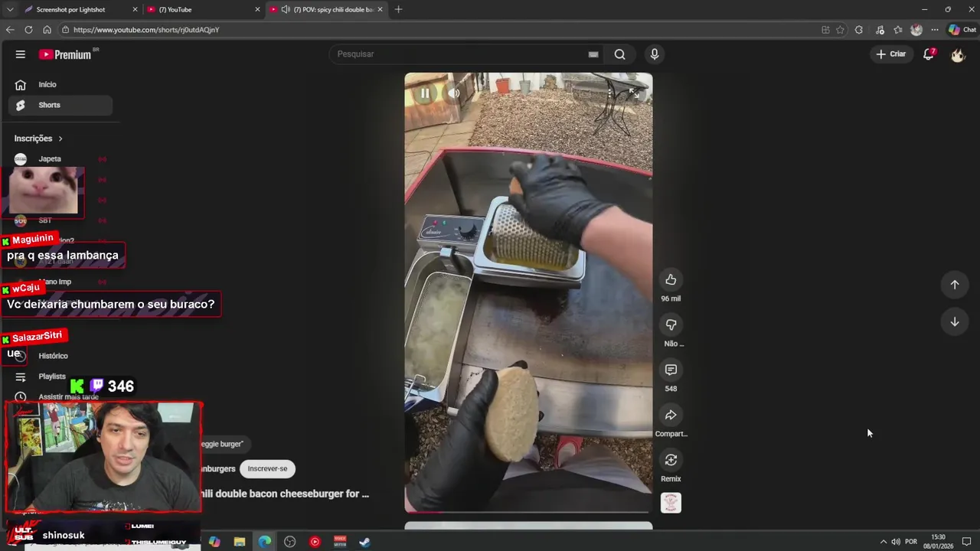Open the split-screen apps icon in address bar
The image size is (980, 551).
pos(825,30)
